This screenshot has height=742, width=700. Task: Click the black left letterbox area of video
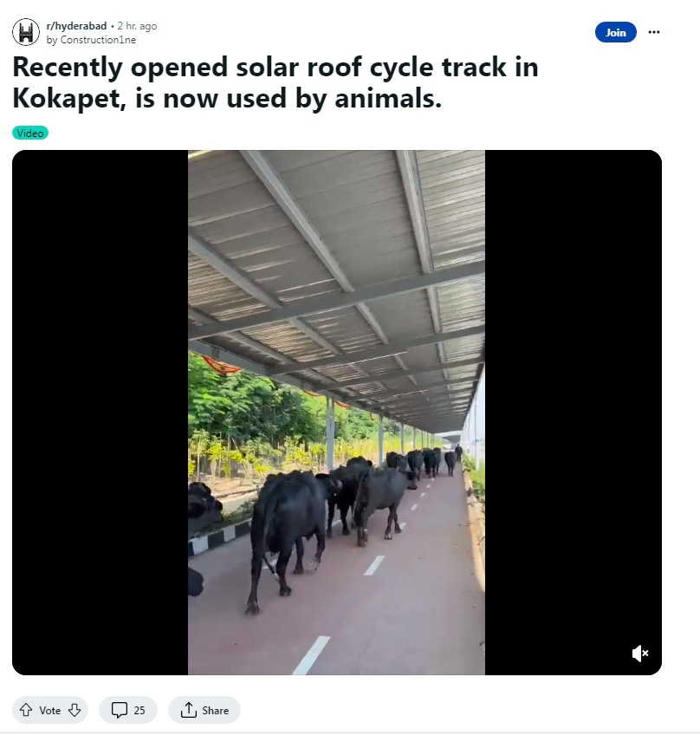(100, 412)
